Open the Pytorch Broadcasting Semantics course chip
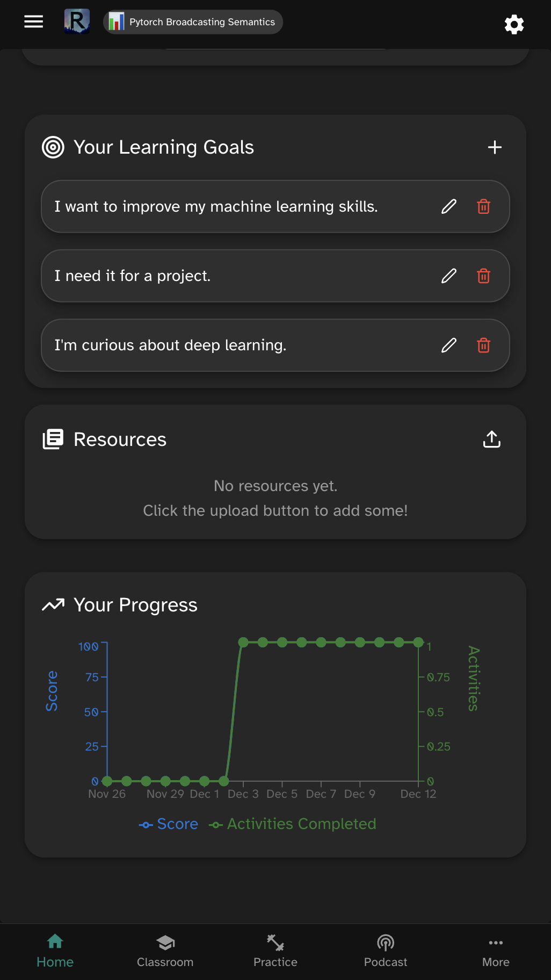 (x=193, y=22)
